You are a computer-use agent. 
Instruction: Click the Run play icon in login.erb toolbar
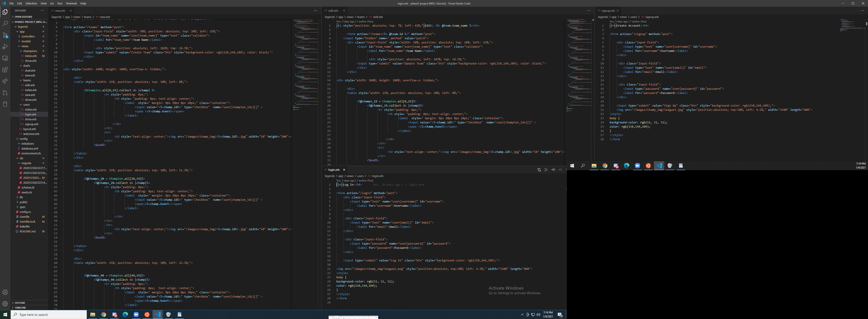pos(546,170)
